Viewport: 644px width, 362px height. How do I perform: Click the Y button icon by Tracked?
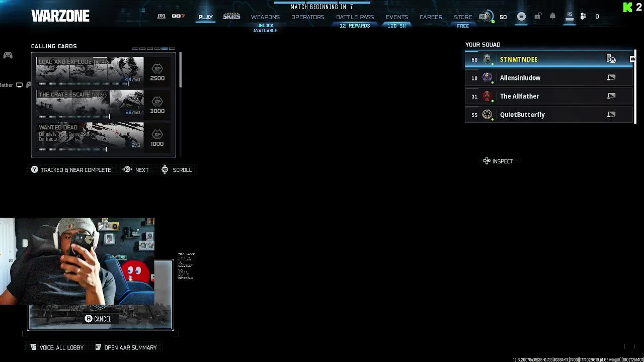[34, 170]
